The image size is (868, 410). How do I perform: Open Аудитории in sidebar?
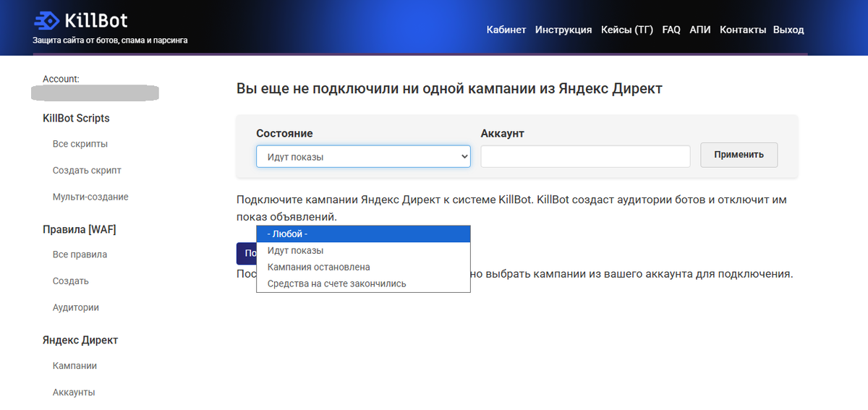pos(76,307)
